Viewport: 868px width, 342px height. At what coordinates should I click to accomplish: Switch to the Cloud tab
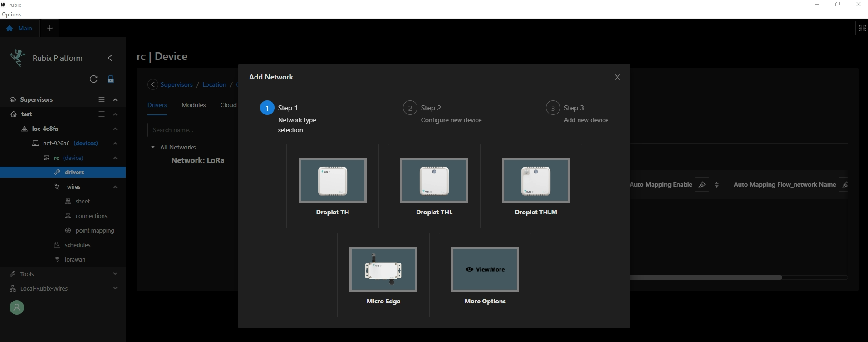[228, 105]
